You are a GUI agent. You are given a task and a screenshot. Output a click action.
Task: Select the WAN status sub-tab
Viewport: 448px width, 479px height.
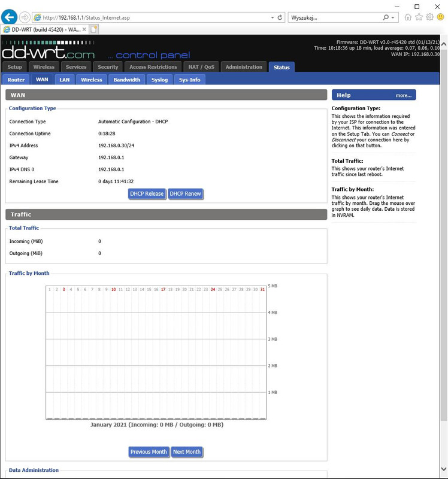42,80
